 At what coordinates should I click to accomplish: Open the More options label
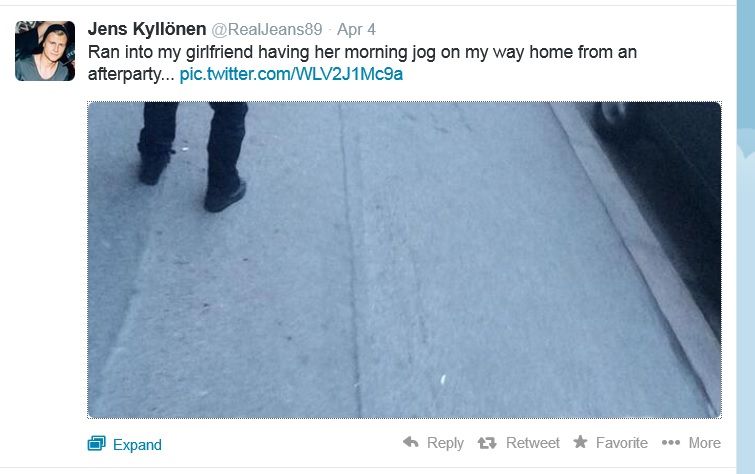coord(704,443)
